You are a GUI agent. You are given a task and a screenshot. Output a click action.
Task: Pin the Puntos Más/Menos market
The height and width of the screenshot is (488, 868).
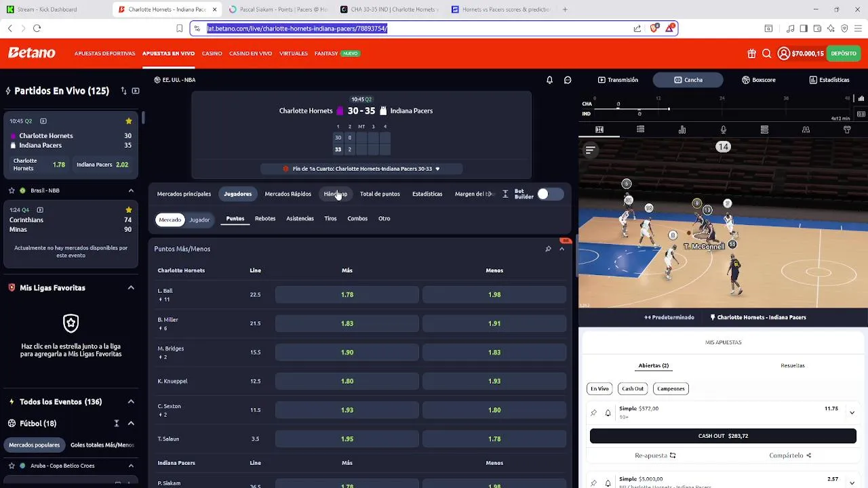tap(548, 249)
